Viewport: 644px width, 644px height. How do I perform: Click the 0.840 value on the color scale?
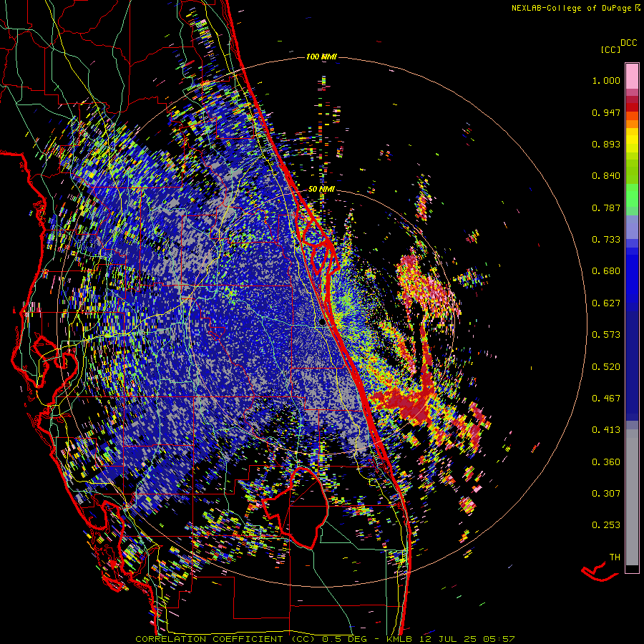click(x=606, y=176)
